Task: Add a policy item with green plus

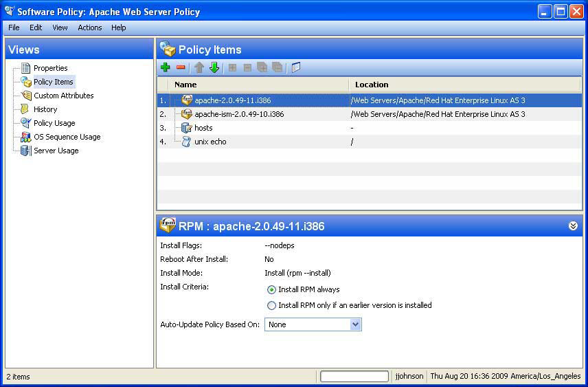Action: [165, 67]
